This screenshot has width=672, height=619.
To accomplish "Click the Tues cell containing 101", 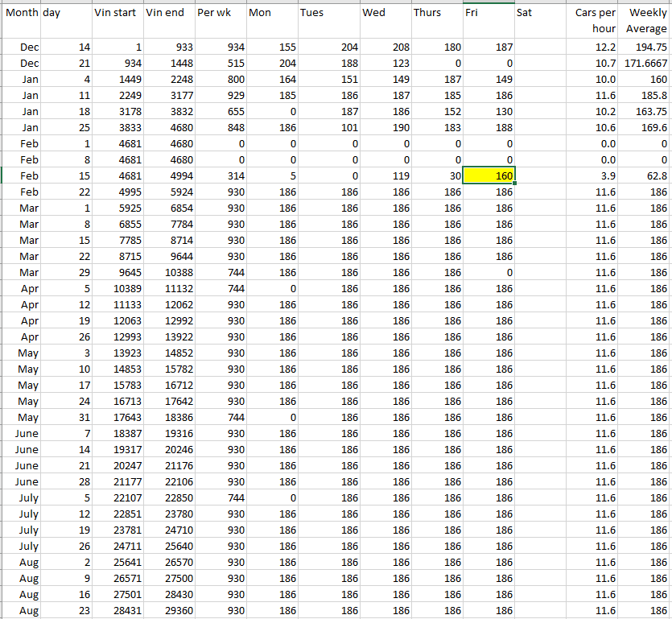I will click(327, 127).
